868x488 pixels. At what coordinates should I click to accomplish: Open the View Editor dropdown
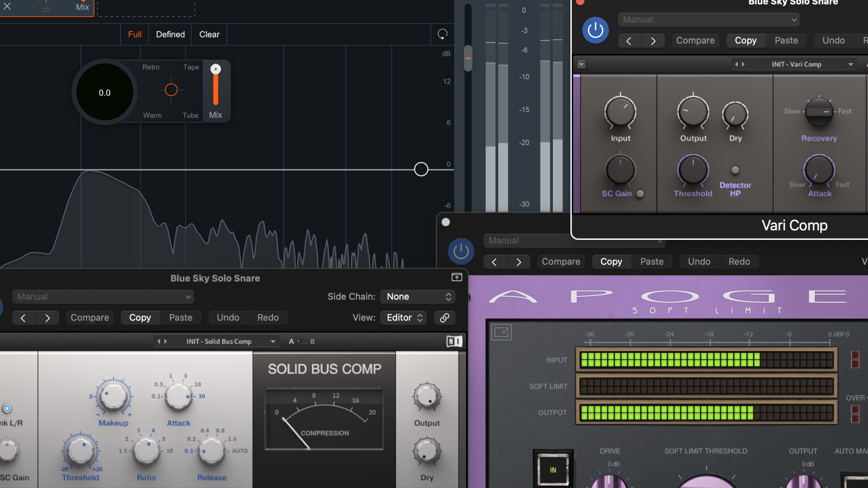pyautogui.click(x=403, y=318)
